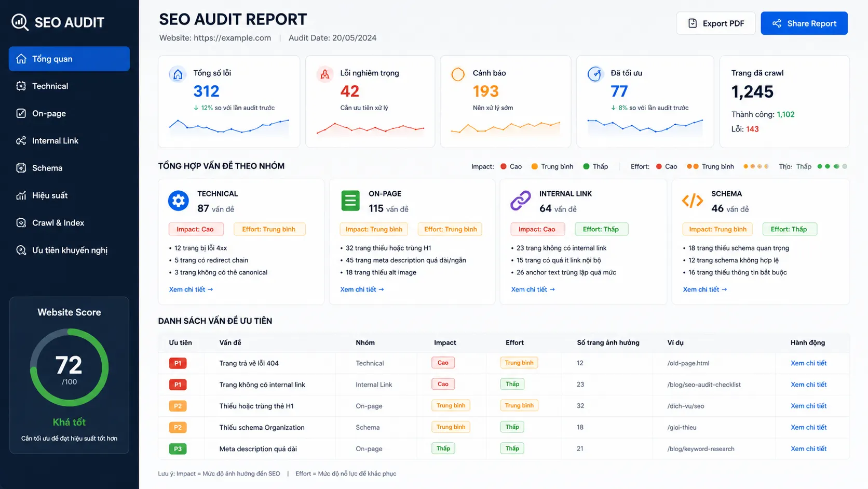Open Xem chi tiết in On-page card

click(x=362, y=289)
